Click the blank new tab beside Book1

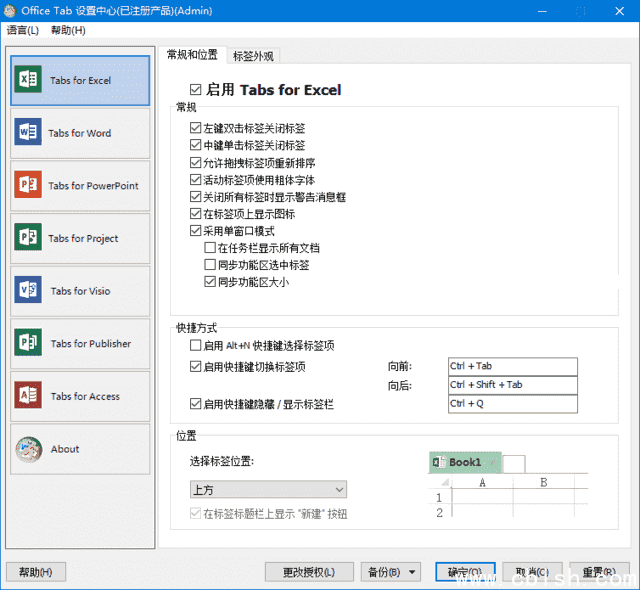(x=514, y=464)
